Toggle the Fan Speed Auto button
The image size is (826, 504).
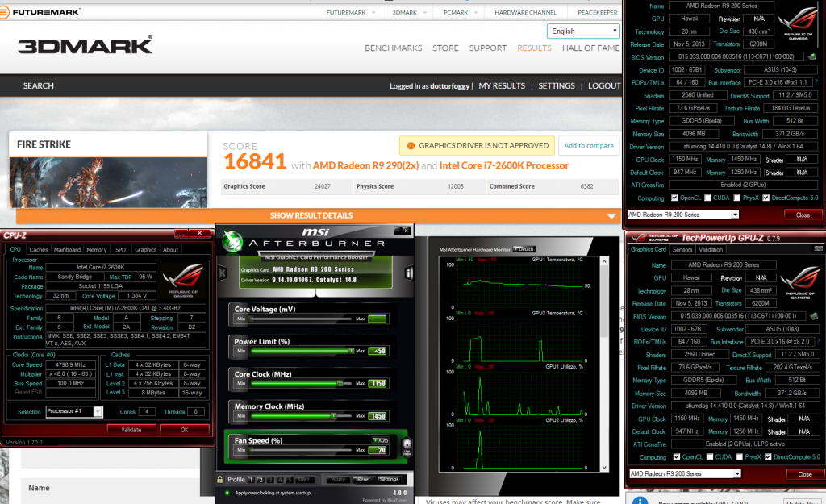pyautogui.click(x=378, y=440)
